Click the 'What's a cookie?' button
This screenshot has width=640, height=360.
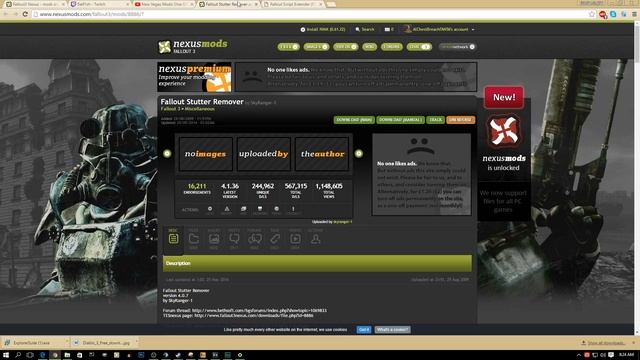tap(392, 329)
